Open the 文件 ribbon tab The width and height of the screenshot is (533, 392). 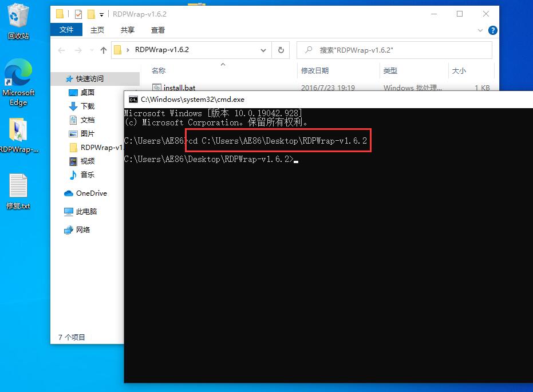click(x=66, y=30)
